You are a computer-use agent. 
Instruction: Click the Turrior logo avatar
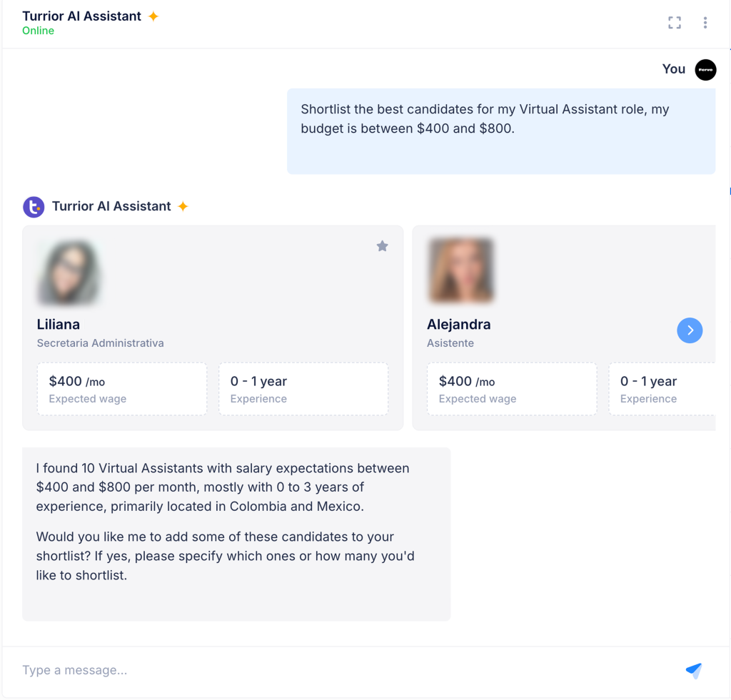pos(34,207)
